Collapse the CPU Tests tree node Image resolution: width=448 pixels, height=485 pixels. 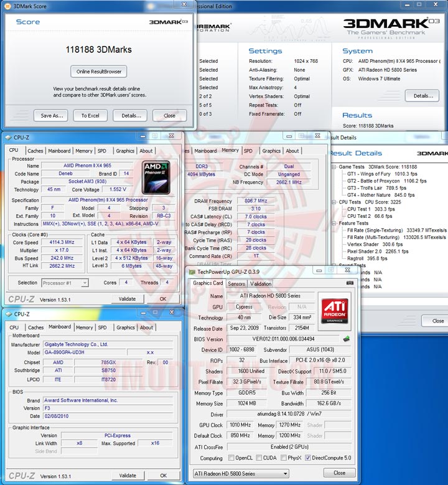[334, 202]
